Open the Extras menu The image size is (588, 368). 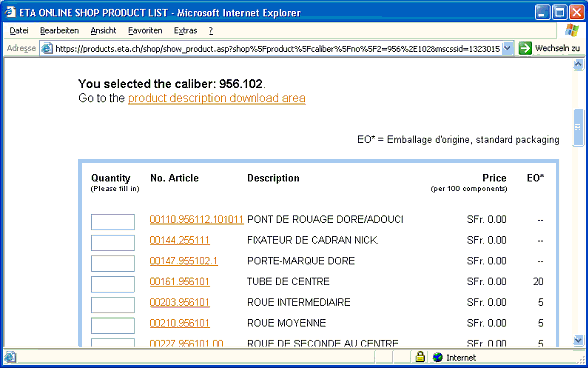[x=185, y=30]
